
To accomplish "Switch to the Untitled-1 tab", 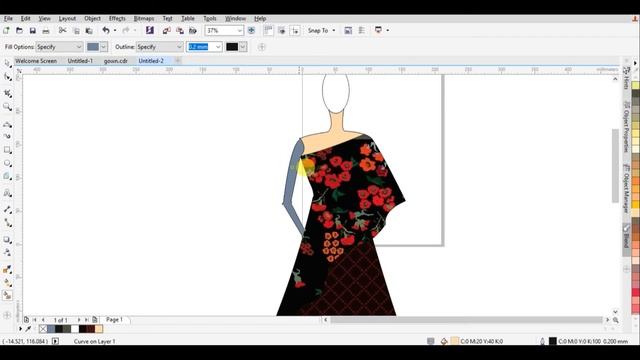I will [x=80, y=61].
